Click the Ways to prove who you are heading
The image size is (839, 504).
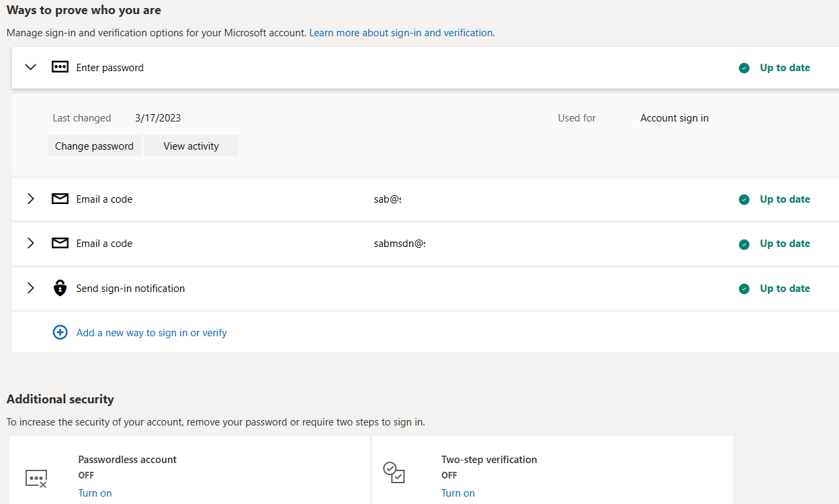tap(84, 10)
